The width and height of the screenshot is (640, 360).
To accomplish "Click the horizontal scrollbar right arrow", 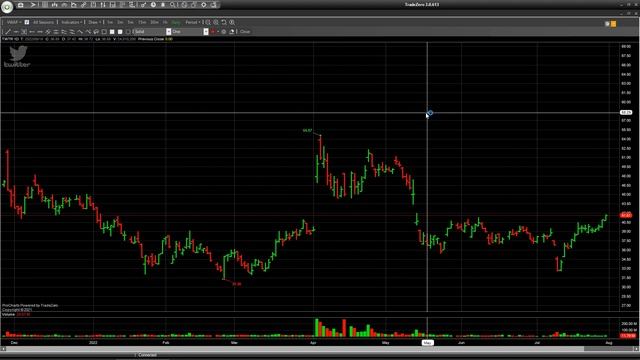I will point(636,349).
